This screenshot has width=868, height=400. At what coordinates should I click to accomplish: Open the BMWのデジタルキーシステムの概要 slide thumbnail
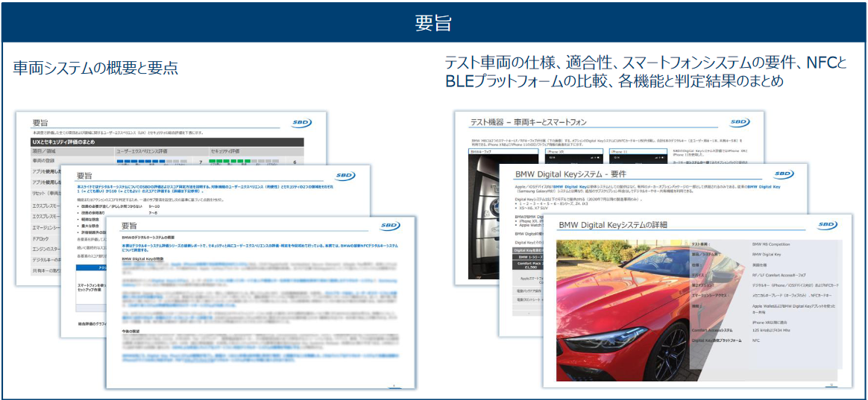tap(261, 305)
